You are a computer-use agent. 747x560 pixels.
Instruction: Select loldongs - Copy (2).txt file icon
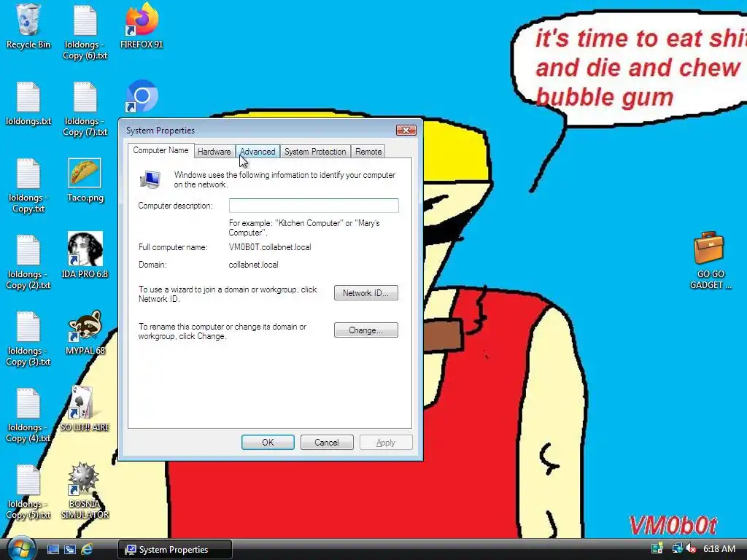tap(28, 262)
